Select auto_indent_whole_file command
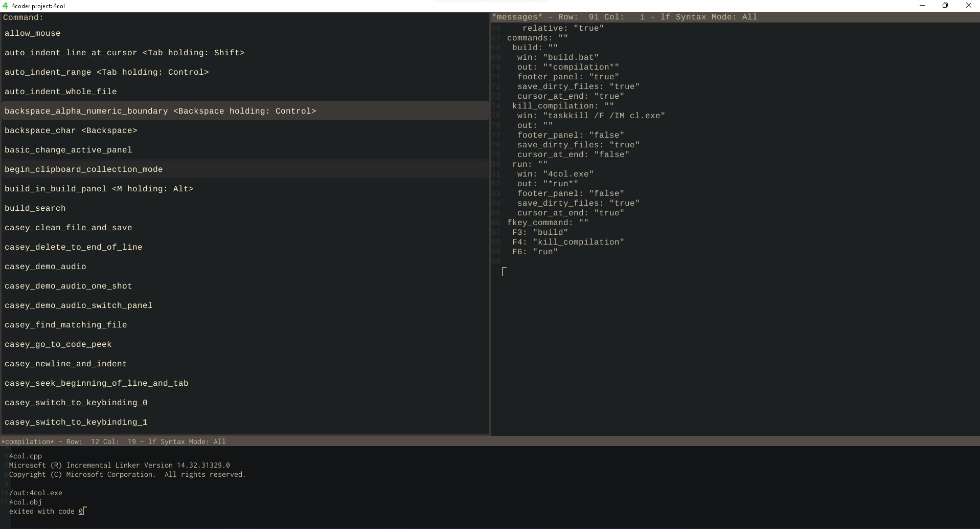 pos(245,92)
